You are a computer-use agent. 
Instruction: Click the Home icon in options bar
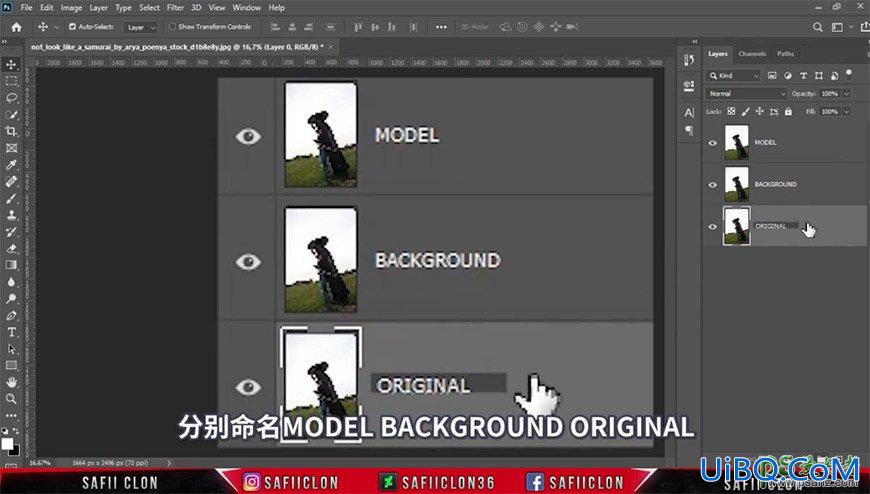[16, 27]
